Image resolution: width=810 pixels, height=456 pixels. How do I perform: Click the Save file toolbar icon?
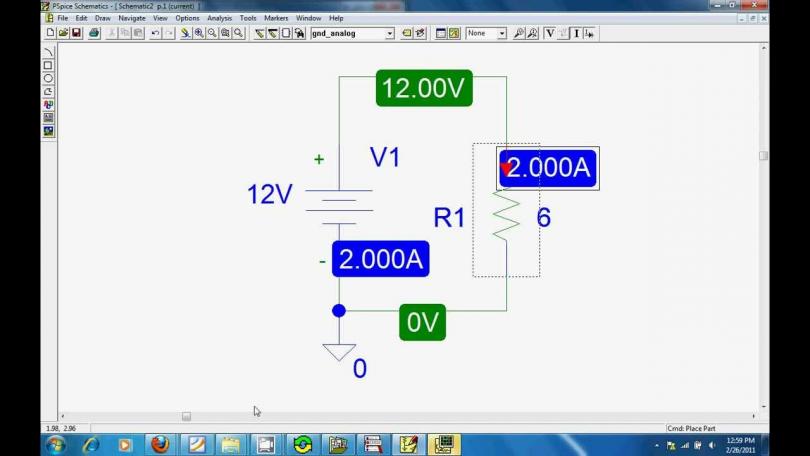pyautogui.click(x=76, y=33)
